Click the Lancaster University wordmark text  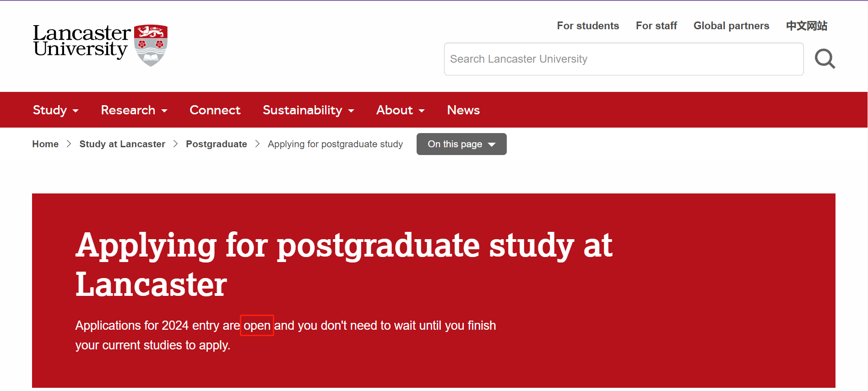[81, 41]
